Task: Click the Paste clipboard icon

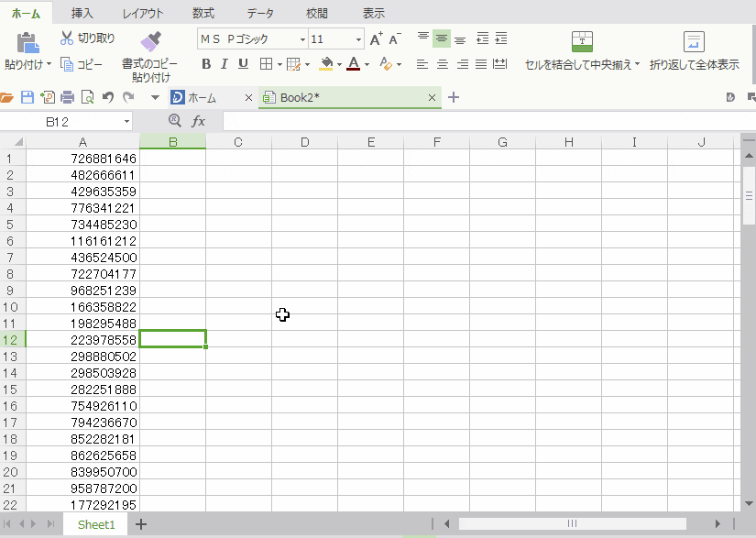Action: (x=27, y=42)
